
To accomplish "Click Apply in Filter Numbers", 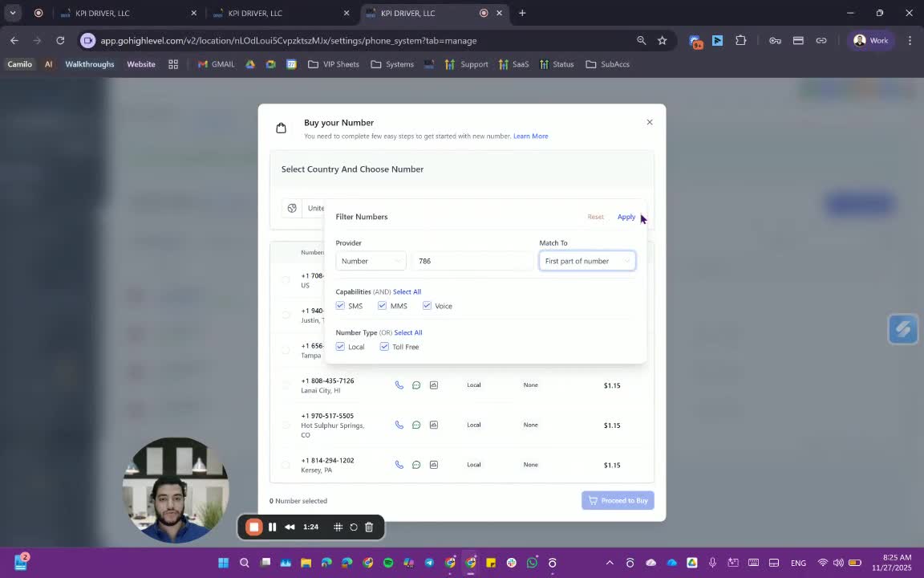I will click(626, 217).
